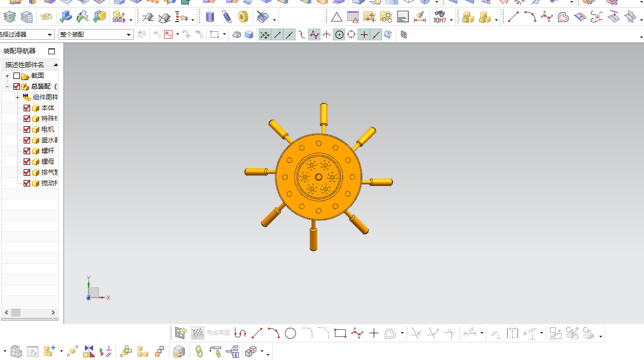The image size is (644, 360).
Task: Select the heart-shaped closed curve tool
Action: (563, 17)
